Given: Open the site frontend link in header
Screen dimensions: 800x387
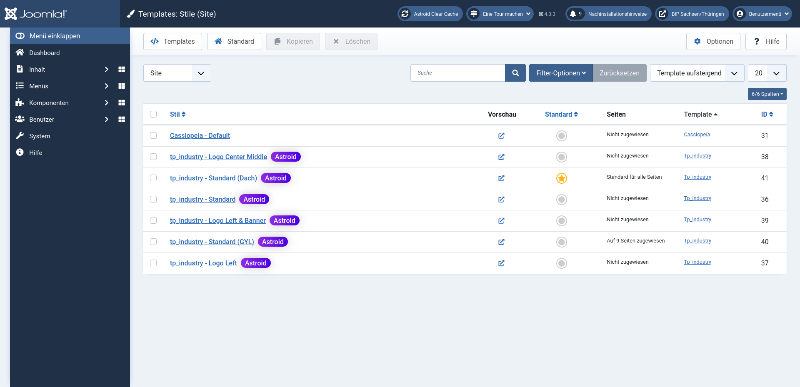Looking at the screenshot, I should pyautogui.click(x=692, y=14).
